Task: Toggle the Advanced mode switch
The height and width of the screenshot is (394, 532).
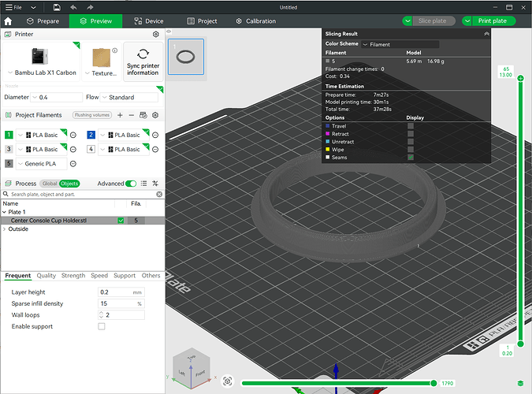Action: pyautogui.click(x=131, y=184)
